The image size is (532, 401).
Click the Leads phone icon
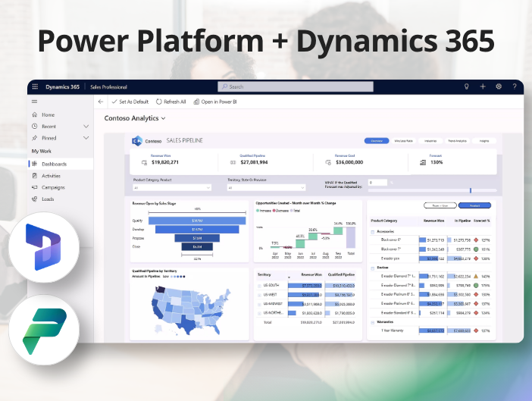[x=35, y=199]
